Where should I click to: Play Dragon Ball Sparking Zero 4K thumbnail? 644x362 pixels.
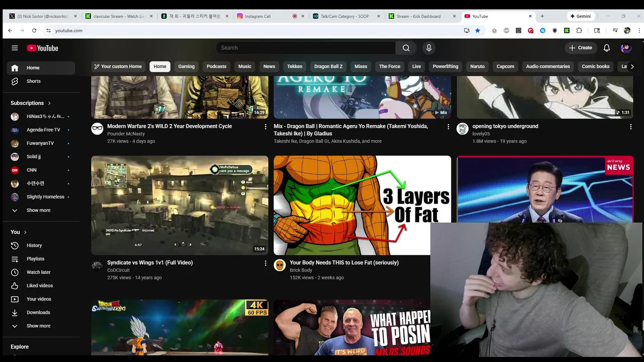coord(180,327)
